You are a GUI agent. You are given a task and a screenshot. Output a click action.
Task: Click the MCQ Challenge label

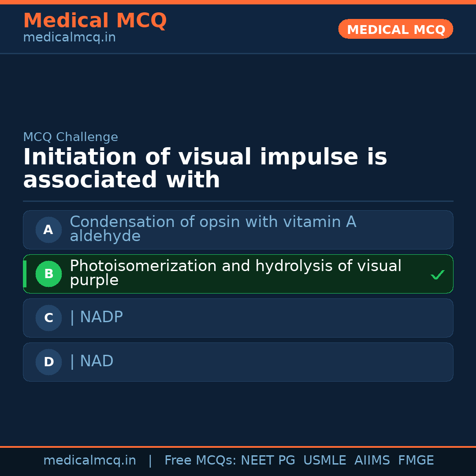(71, 137)
